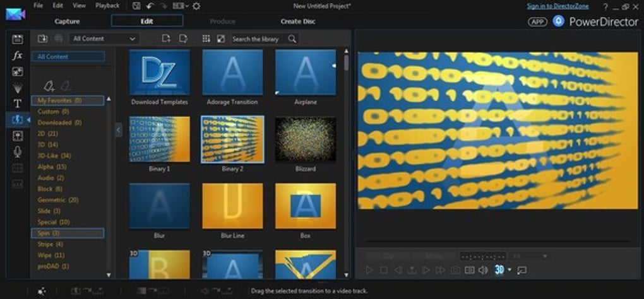Open the View menu

pyautogui.click(x=79, y=6)
